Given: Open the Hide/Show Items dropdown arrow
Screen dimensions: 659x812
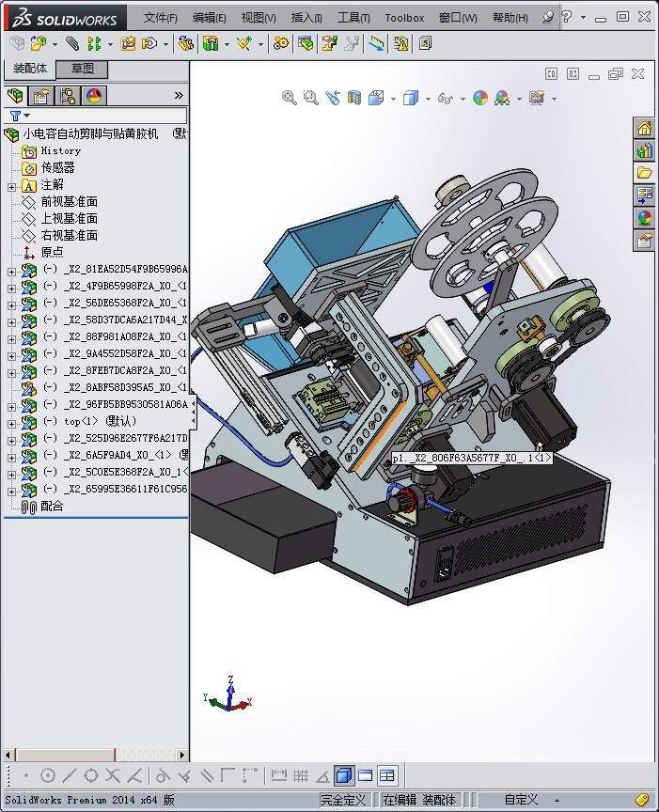Looking at the screenshot, I should tap(463, 99).
